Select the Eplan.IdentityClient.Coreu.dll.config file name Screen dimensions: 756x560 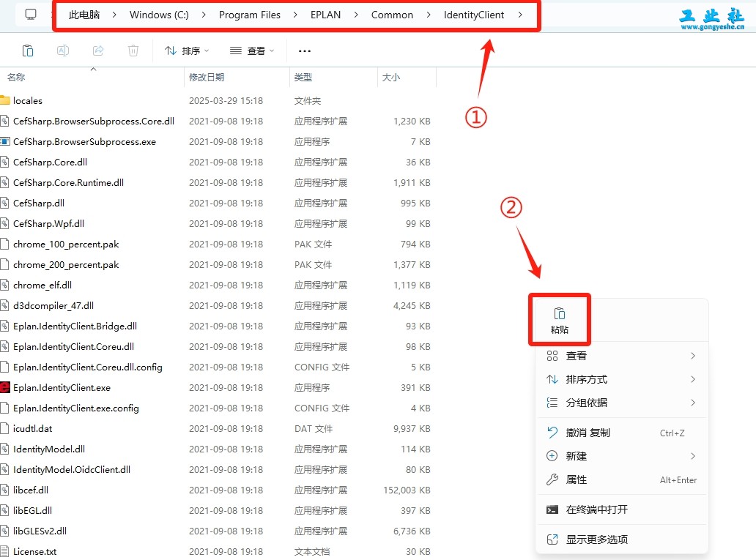tap(88, 367)
